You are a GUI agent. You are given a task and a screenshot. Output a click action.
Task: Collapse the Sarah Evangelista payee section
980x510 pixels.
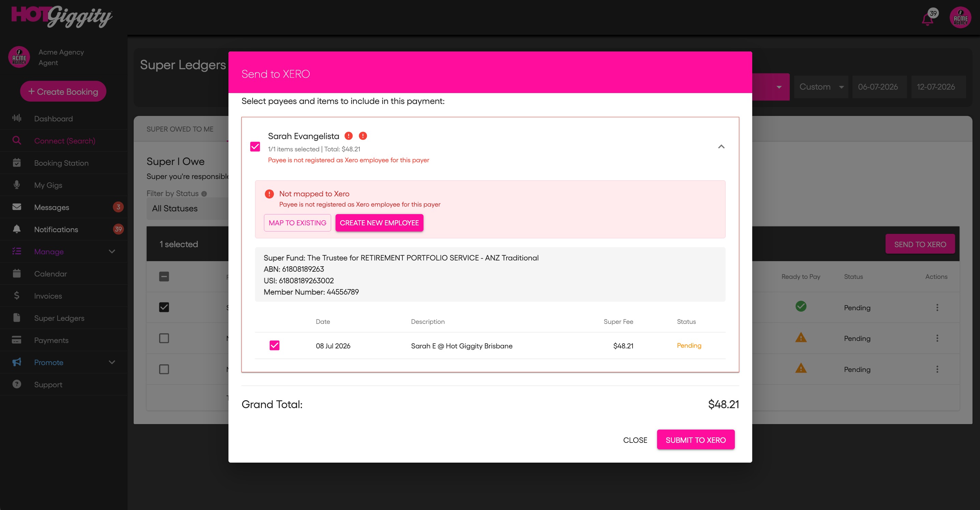[x=721, y=147]
